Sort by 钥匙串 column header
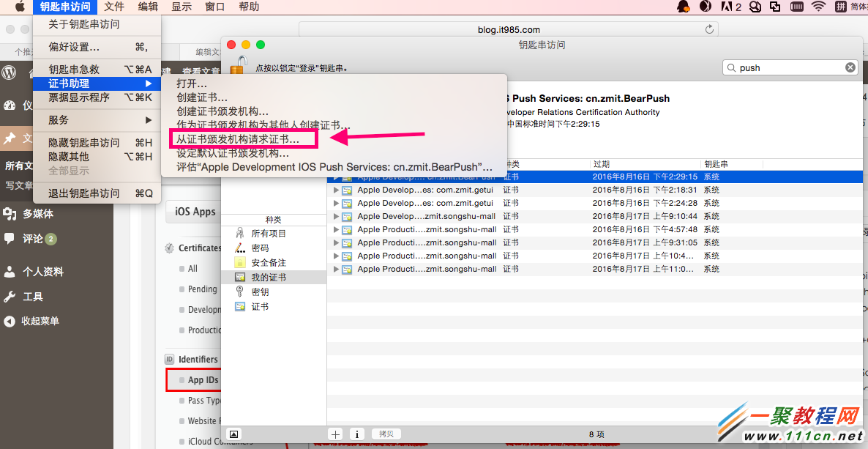868x449 pixels. coord(732,165)
